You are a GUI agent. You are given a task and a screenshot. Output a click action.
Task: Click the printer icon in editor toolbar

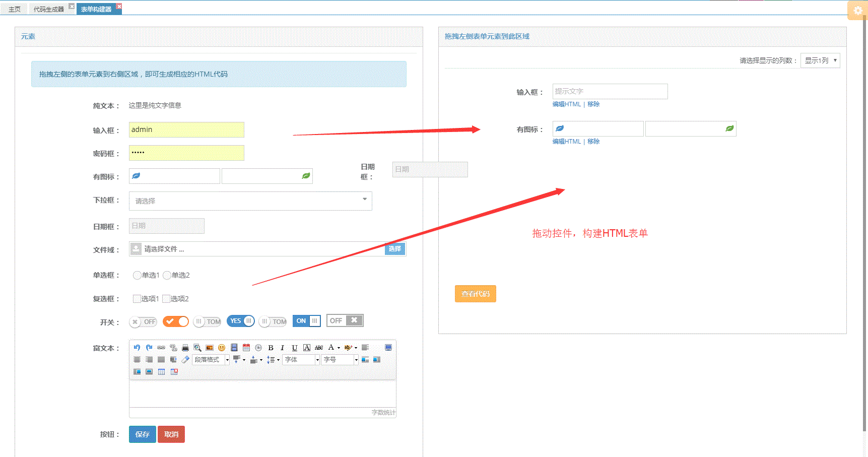point(185,348)
